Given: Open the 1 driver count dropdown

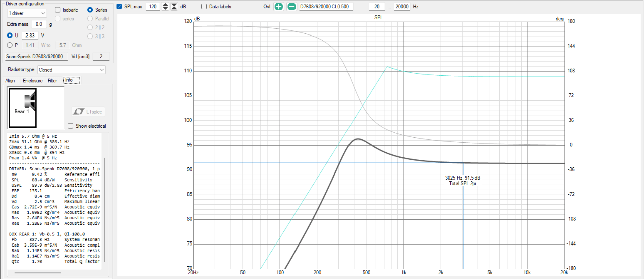Looking at the screenshot, I should click(27, 13).
